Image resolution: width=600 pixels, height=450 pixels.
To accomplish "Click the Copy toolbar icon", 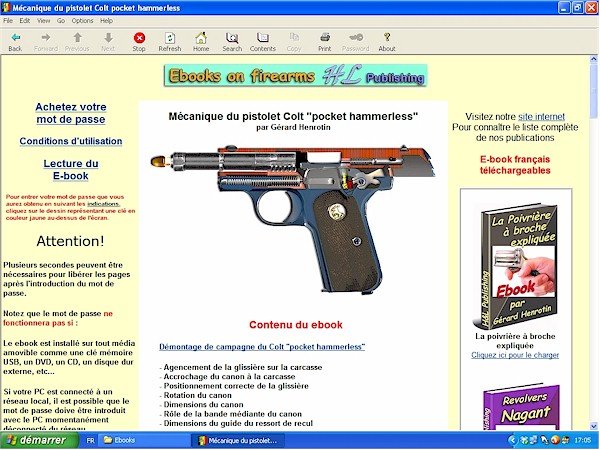I will point(294,38).
